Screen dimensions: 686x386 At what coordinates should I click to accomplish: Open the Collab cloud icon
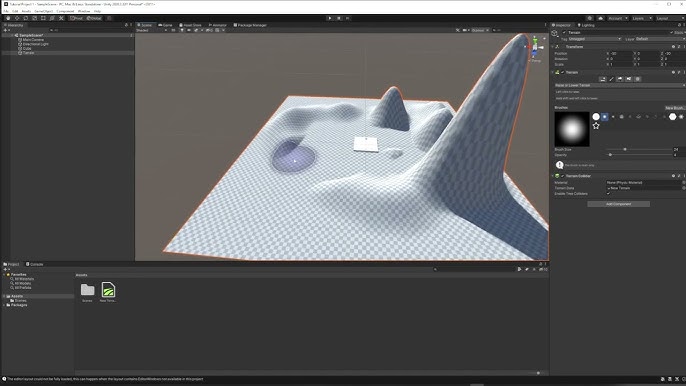click(601, 18)
